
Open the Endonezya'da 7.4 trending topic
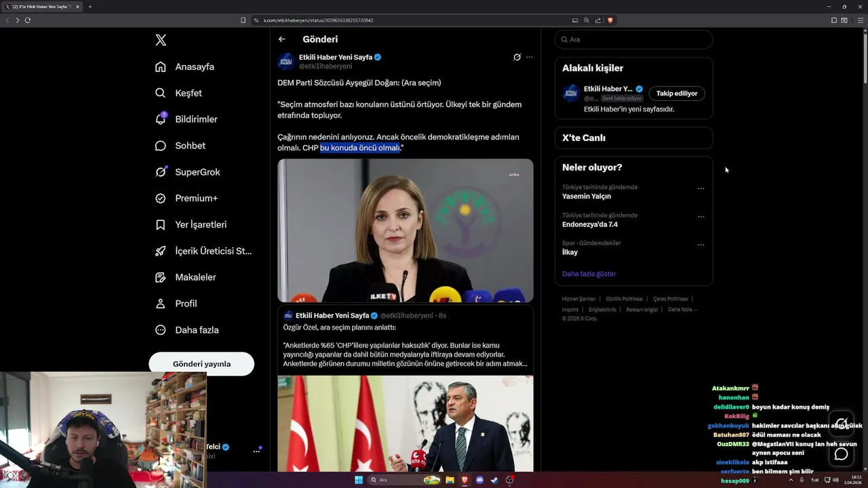[x=590, y=224]
